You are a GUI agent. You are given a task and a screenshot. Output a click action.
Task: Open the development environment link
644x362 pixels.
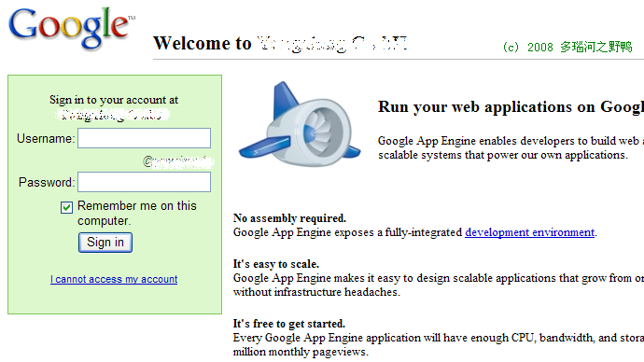pyautogui.click(x=530, y=232)
